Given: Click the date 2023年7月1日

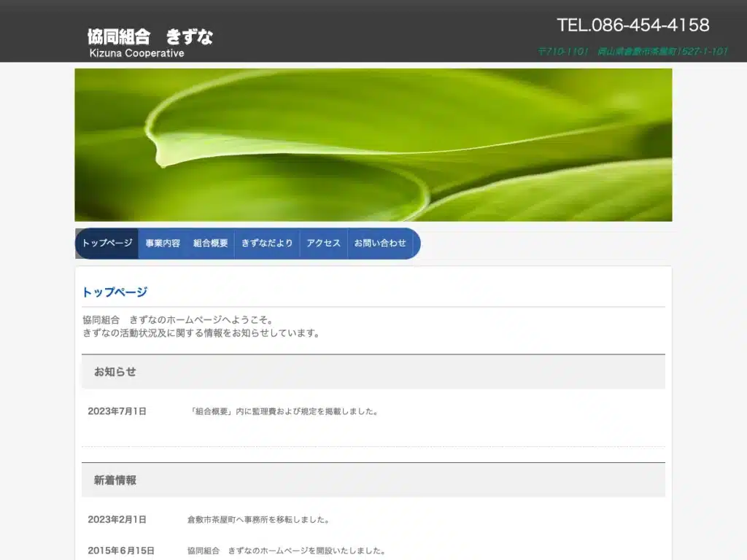Looking at the screenshot, I should click(117, 411).
